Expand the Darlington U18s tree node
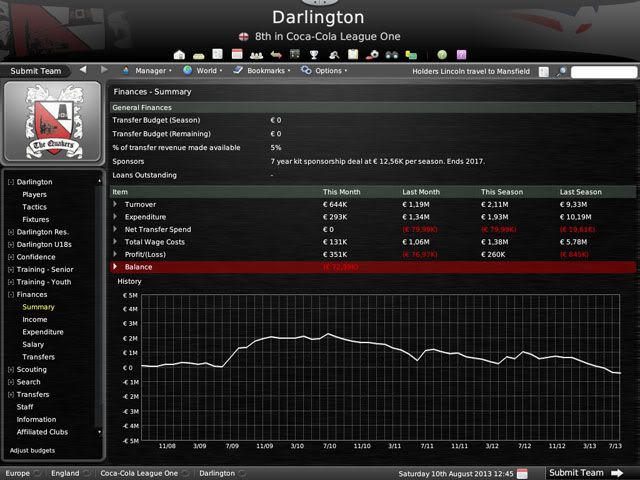The height and width of the screenshot is (480, 640). coord(11,245)
